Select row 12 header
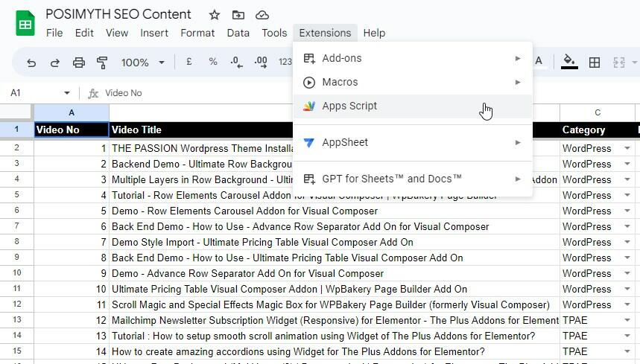Viewport: 640px width, 364px height. [16, 304]
